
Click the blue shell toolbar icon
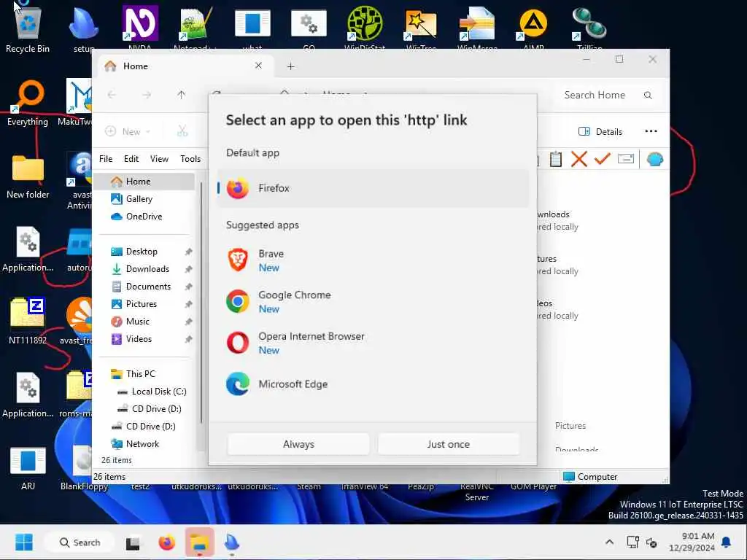654,159
